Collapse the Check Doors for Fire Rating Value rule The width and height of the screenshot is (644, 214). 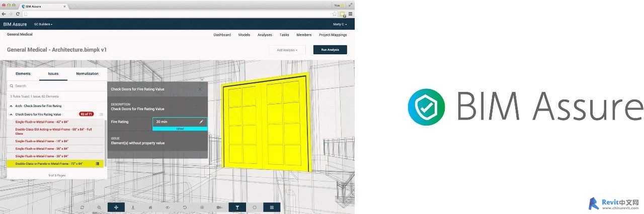[x=11, y=114]
